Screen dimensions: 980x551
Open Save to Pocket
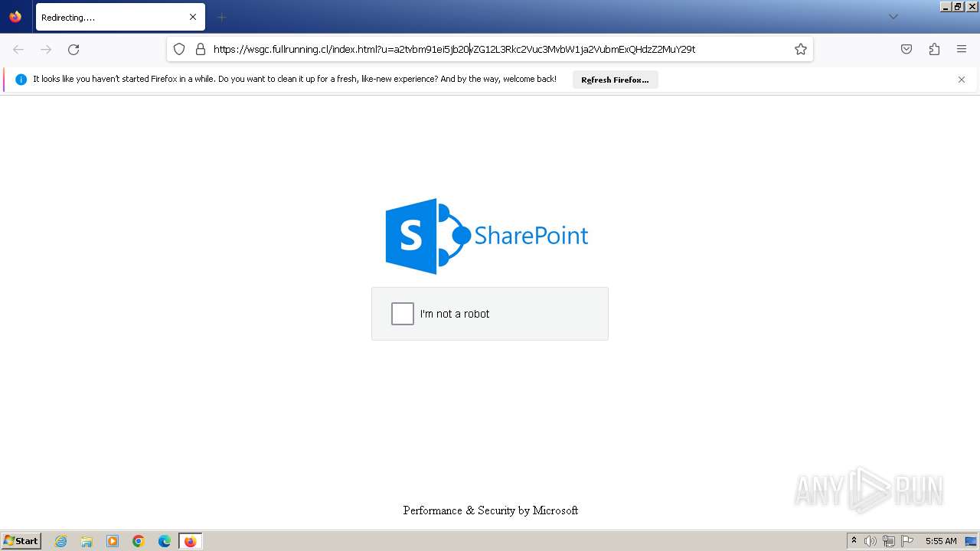(906, 49)
